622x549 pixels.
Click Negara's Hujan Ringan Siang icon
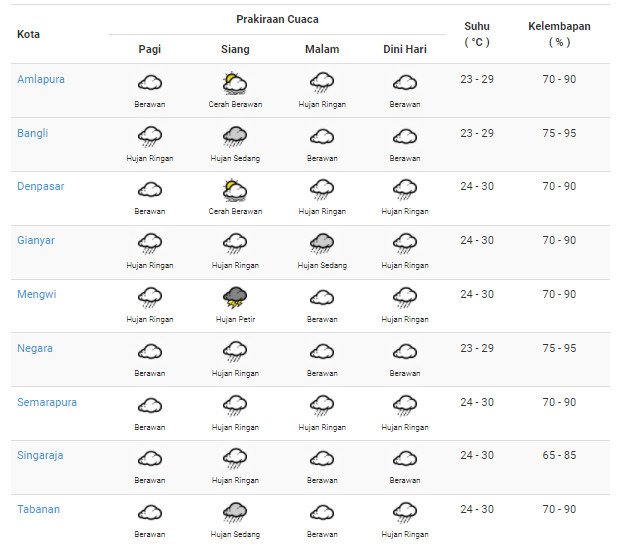(x=235, y=351)
